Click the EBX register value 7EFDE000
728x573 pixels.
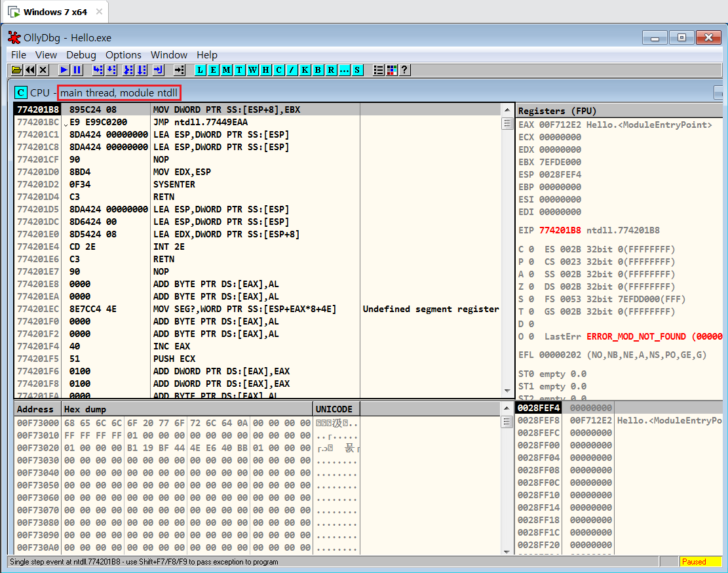click(x=560, y=162)
